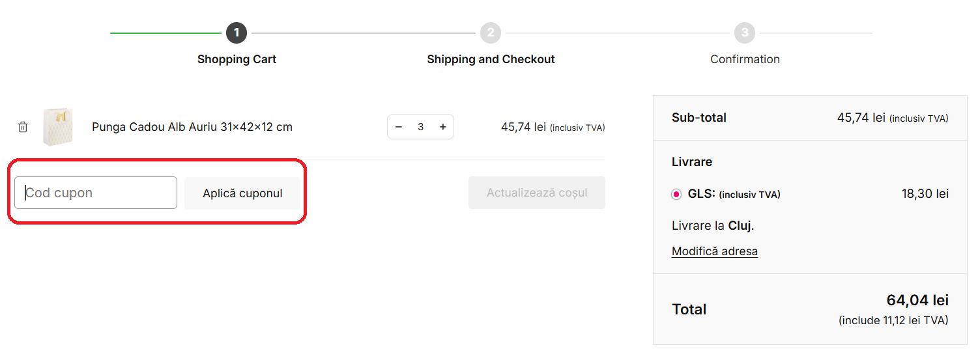Open the gift bag product thumbnail

[x=57, y=126]
